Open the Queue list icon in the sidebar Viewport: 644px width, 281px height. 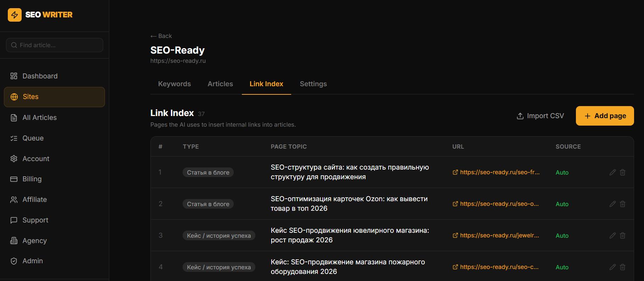[x=14, y=138]
